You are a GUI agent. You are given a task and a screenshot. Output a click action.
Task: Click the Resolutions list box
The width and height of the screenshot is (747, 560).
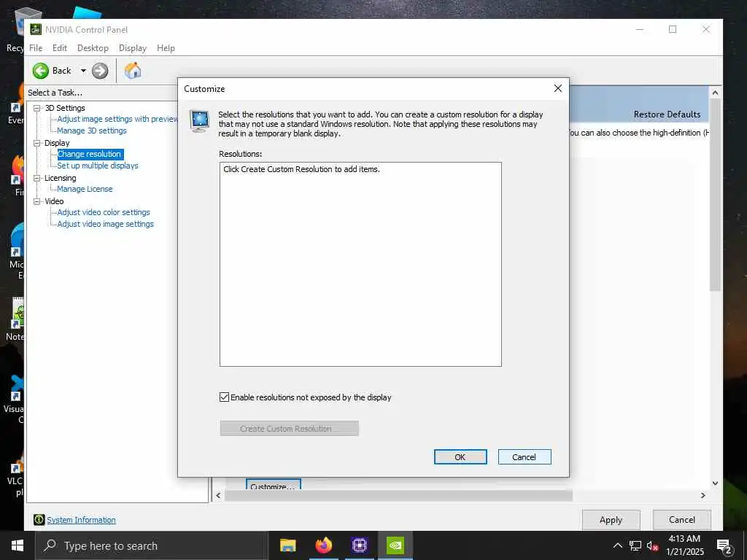[x=360, y=264]
